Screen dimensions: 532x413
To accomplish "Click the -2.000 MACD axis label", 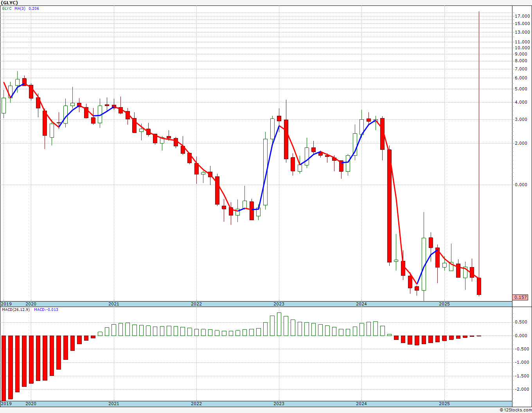I will tap(521, 389).
